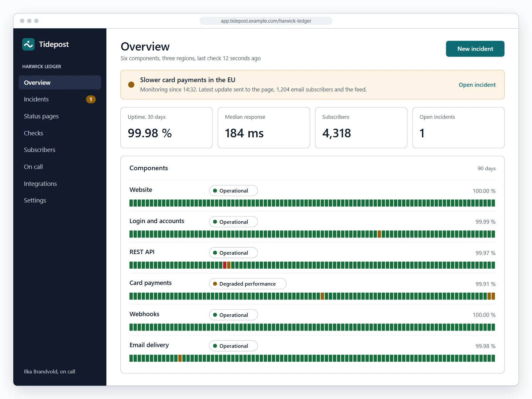Click the Tidepost wave logo icon

pos(28,44)
